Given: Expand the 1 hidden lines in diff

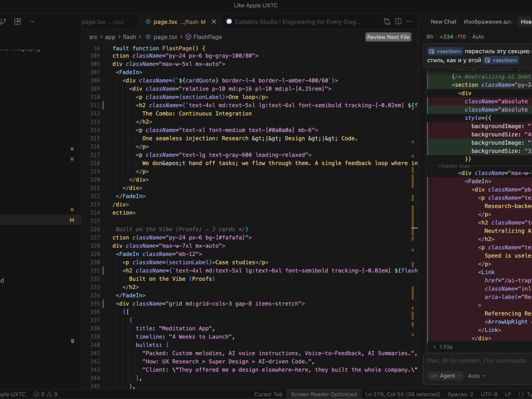Looking at the screenshot, I should click(x=453, y=166).
